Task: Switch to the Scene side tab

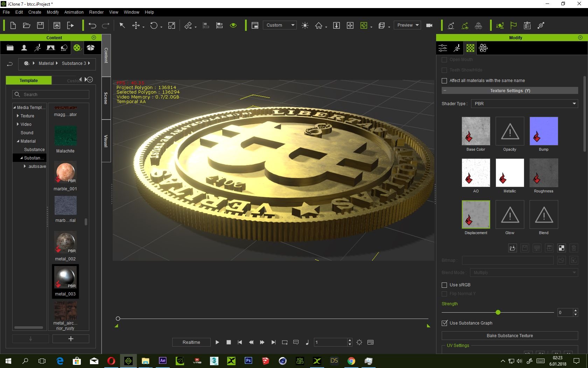Action: click(106, 98)
